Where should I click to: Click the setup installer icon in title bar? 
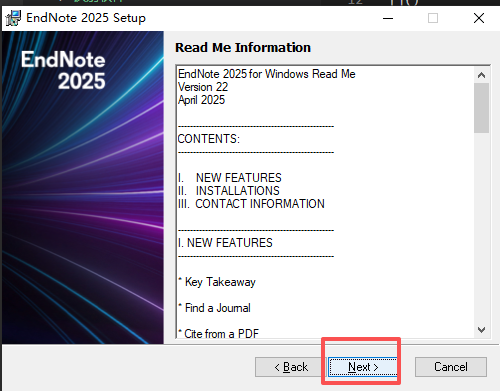[13, 18]
